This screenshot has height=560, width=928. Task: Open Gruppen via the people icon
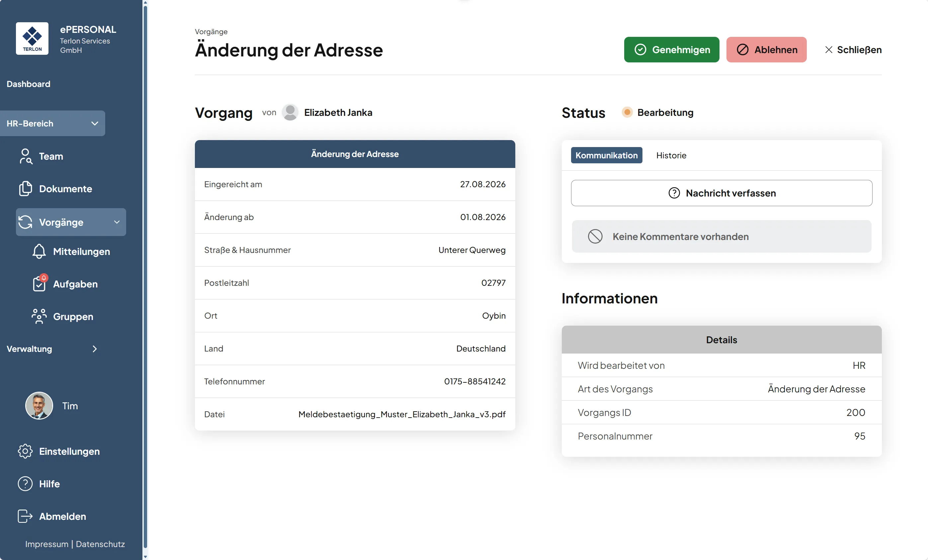[x=39, y=316]
